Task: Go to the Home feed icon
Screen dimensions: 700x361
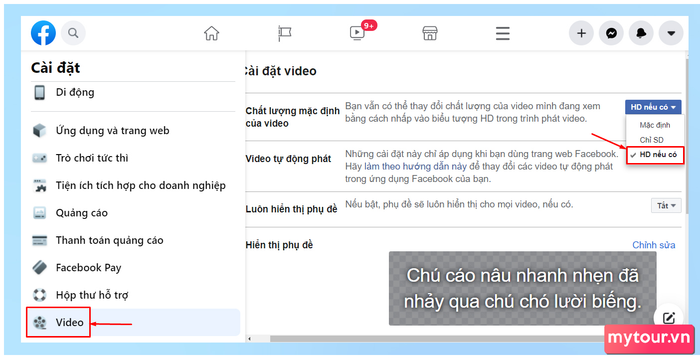Action: [x=212, y=33]
